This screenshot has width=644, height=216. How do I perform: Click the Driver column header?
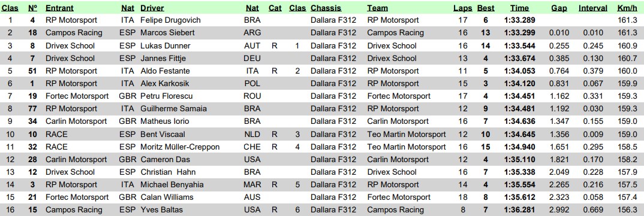tap(152, 8)
